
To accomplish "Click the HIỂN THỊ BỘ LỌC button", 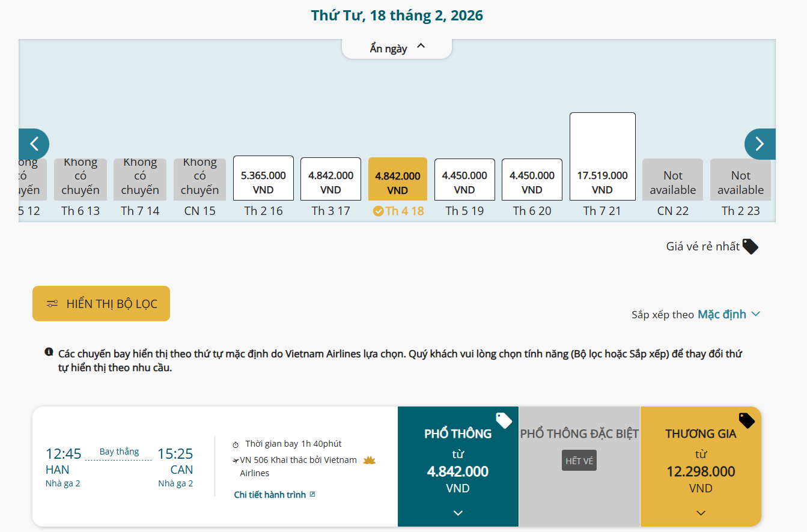I will click(101, 304).
